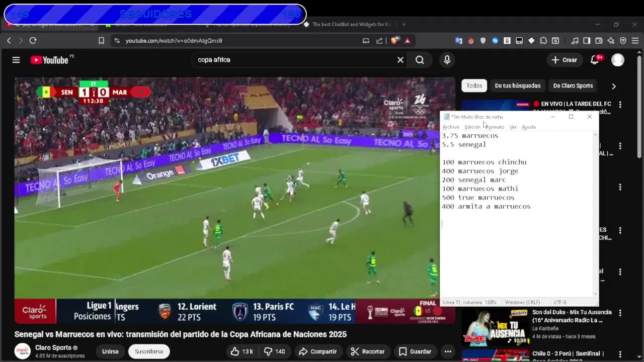
Task: Open the Brave Wallet icon
Action: click(x=599, y=41)
